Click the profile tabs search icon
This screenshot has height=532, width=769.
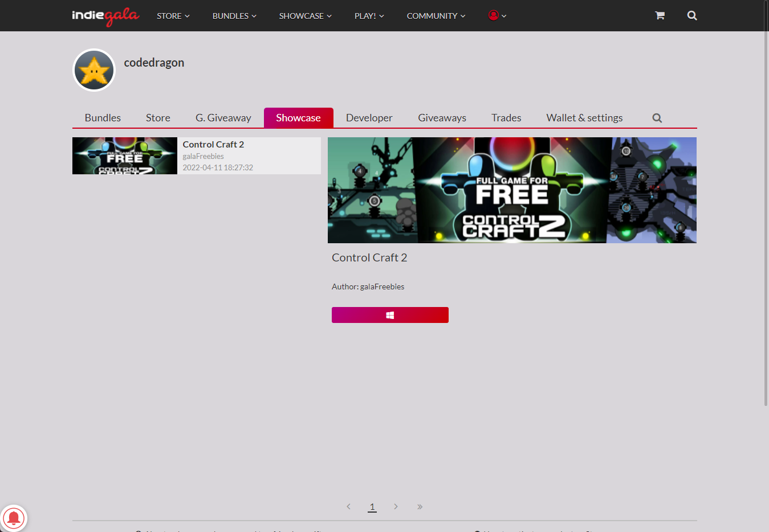pos(657,118)
